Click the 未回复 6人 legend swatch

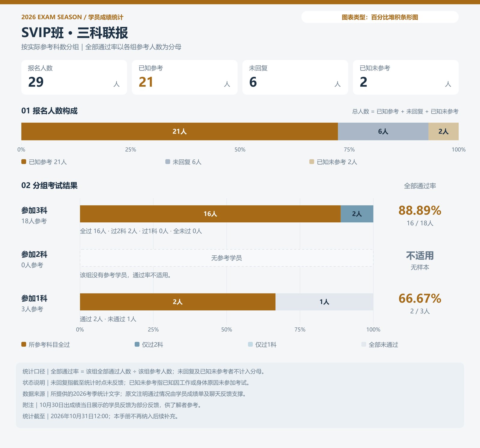pyautogui.click(x=168, y=162)
